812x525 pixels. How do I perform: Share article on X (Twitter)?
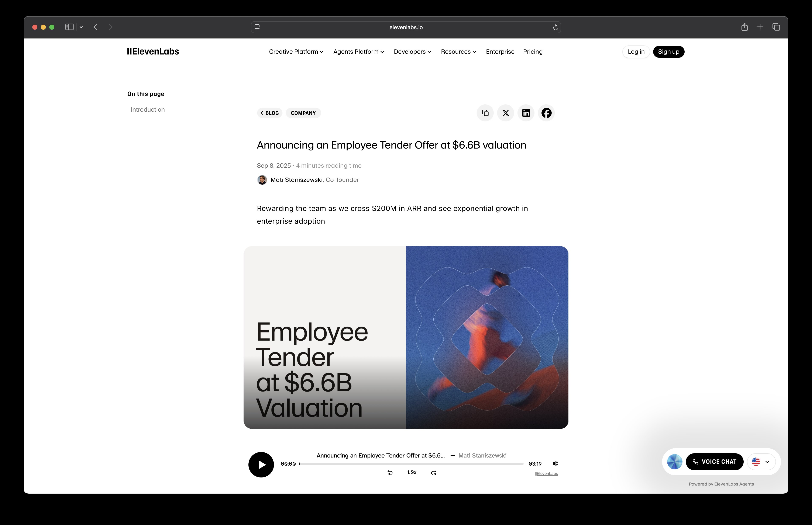click(505, 113)
